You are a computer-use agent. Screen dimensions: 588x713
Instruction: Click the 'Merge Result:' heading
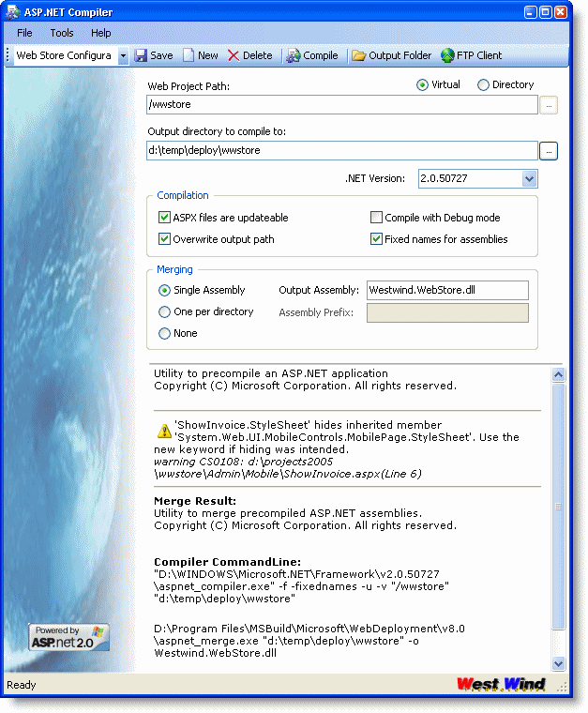click(x=195, y=501)
